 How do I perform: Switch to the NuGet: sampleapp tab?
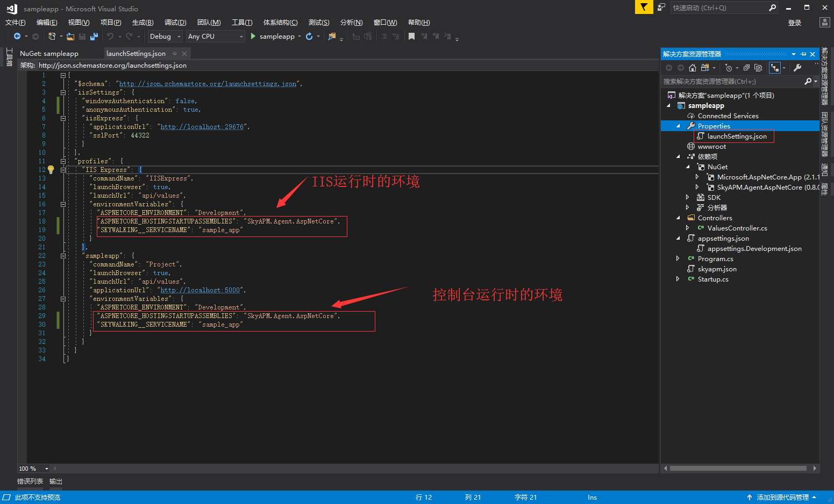[49, 53]
